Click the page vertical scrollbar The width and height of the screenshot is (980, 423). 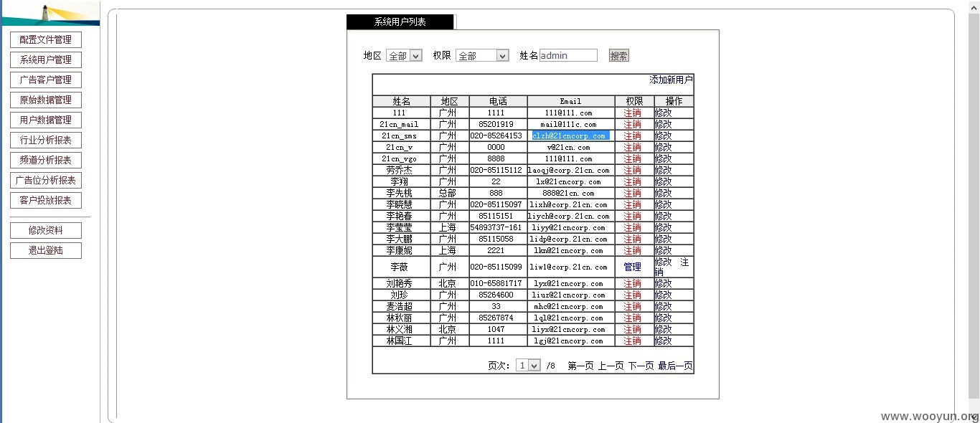974,208
